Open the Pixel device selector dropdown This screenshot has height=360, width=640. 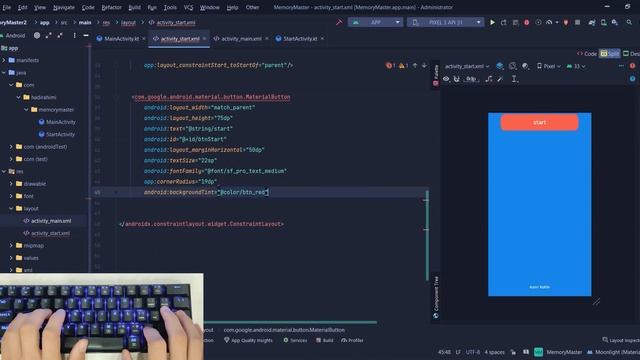[x=446, y=22]
